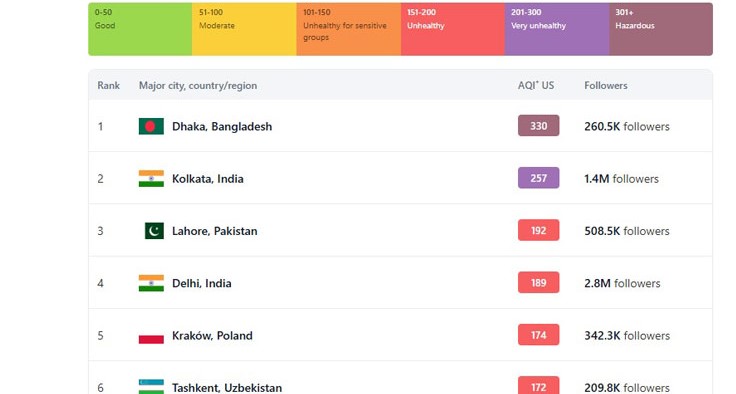Select the 330 AQI badge for Dhaka

coord(538,126)
